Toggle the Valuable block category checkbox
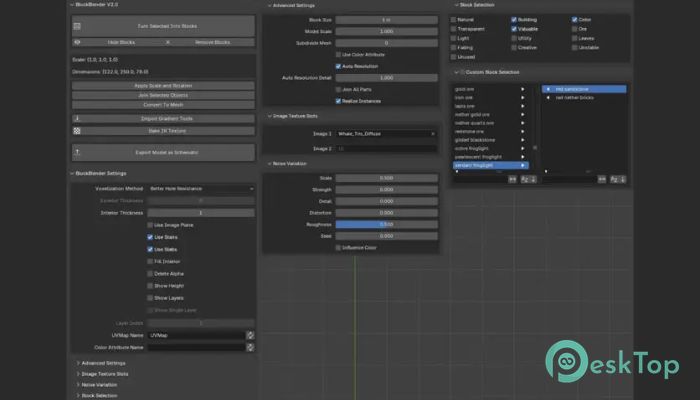The width and height of the screenshot is (700, 400). pyautogui.click(x=514, y=29)
